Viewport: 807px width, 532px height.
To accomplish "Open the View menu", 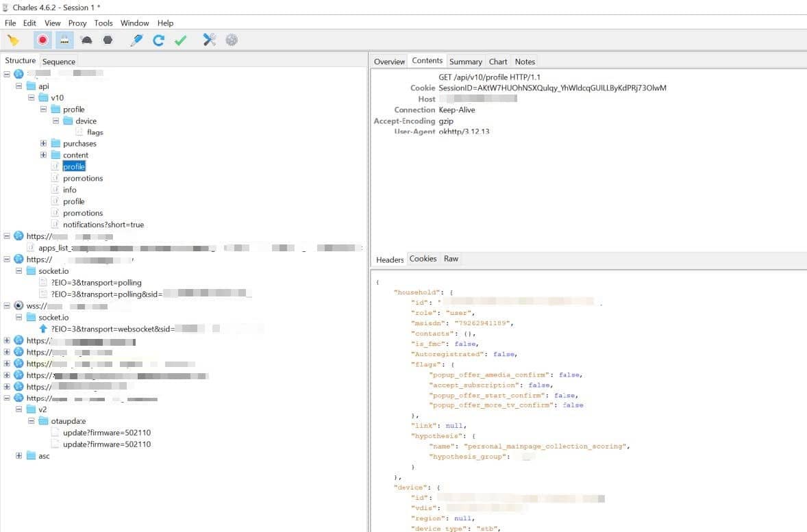I will pos(53,23).
